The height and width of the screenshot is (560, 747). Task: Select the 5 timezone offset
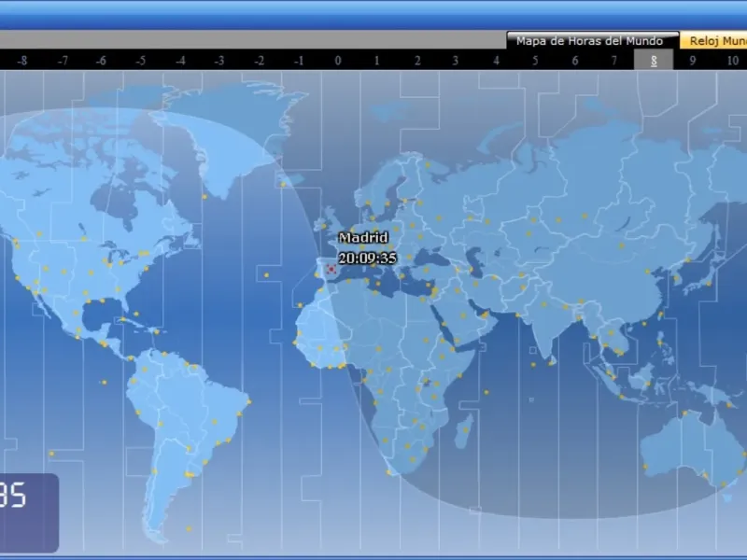click(x=535, y=61)
